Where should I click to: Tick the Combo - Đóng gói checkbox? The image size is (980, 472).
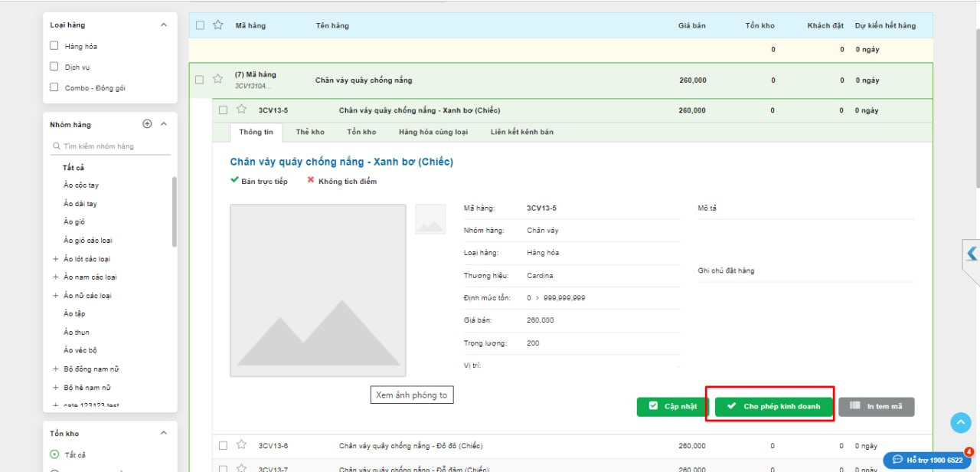coord(54,87)
